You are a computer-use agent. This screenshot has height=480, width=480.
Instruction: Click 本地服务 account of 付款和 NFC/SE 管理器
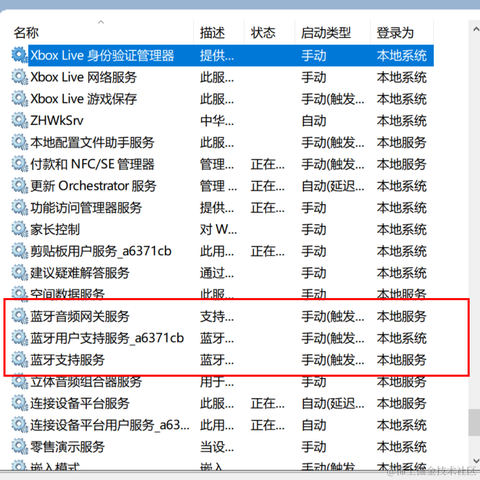402,164
